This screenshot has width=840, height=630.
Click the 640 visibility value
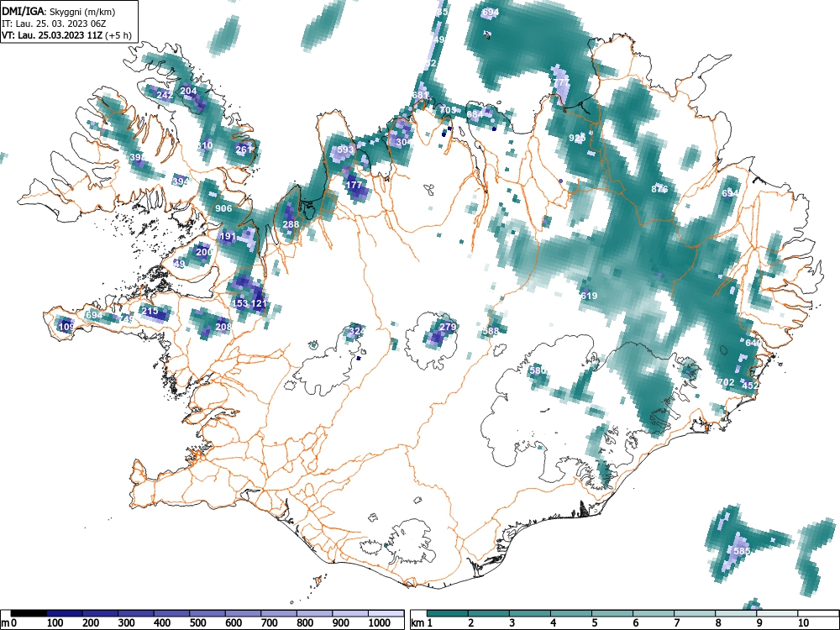click(x=753, y=343)
